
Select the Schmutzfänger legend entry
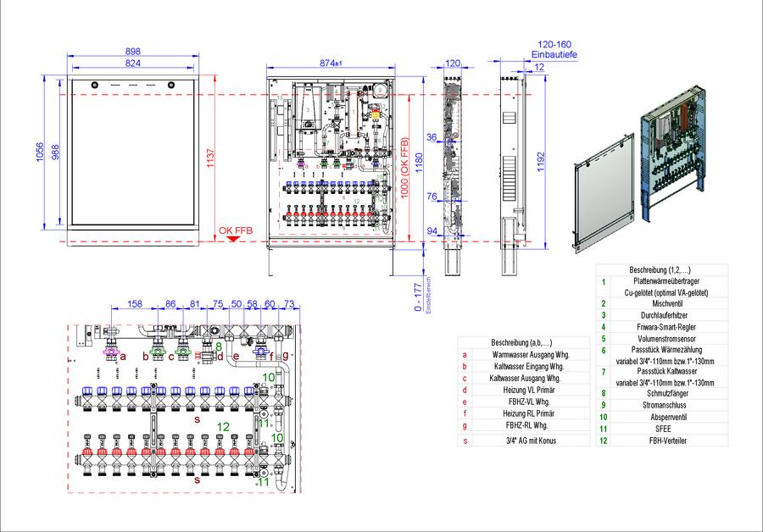[667, 393]
